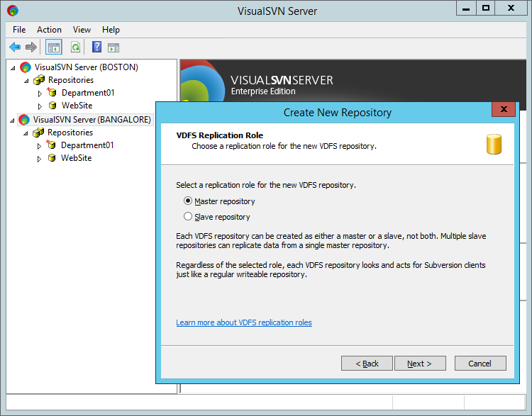Click the yellow repository cylinder icon in the dialog
The width and height of the screenshot is (532, 416).
494,144
